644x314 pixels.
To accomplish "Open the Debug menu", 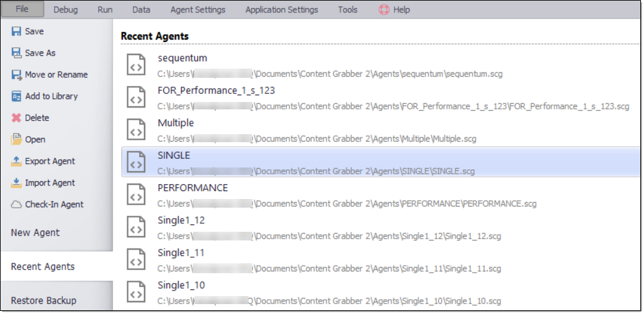I will click(66, 10).
